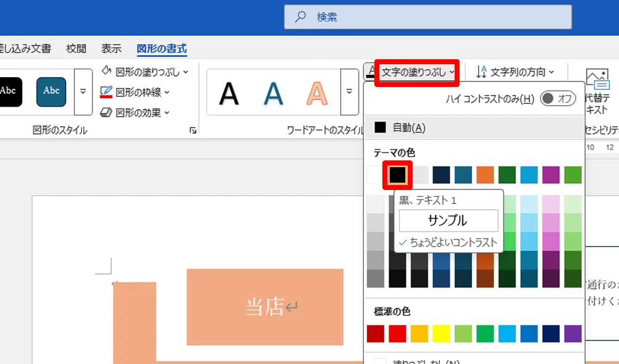Pick darkest sky blue shade
Viewport: 619px width, 364px height.
(x=529, y=278)
